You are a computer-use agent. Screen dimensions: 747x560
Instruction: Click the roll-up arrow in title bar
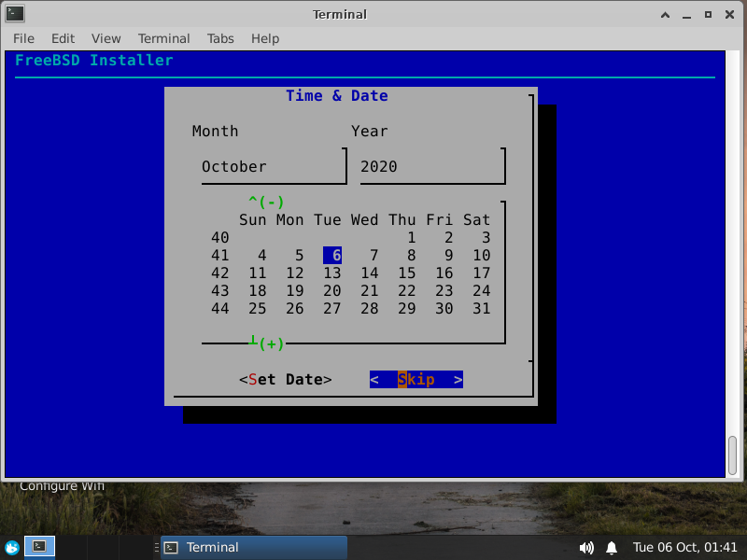click(665, 15)
